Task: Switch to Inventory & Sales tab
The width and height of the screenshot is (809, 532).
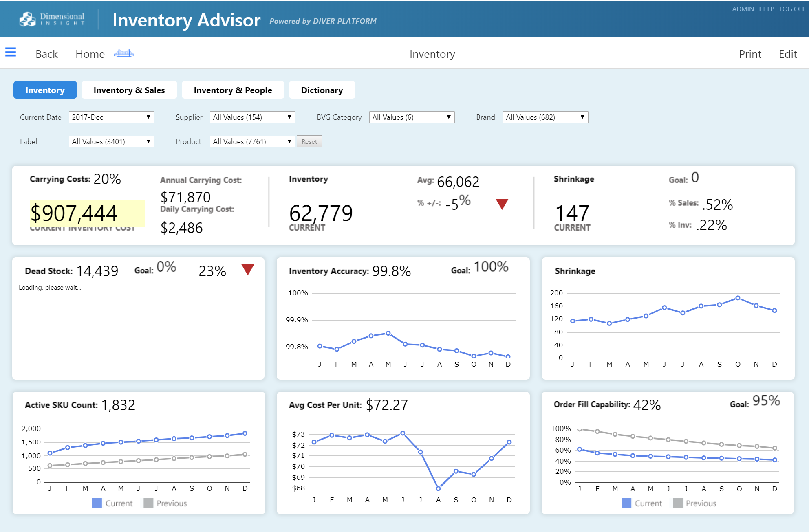Action: click(129, 90)
